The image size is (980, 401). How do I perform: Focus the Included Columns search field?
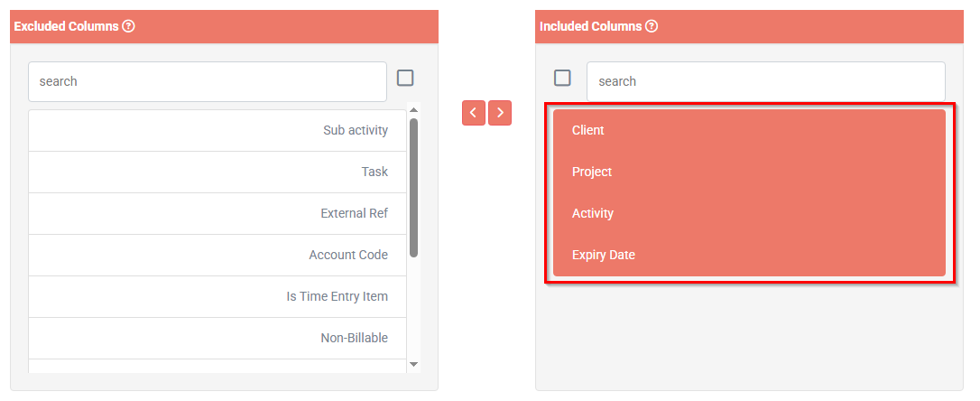pyautogui.click(x=765, y=81)
